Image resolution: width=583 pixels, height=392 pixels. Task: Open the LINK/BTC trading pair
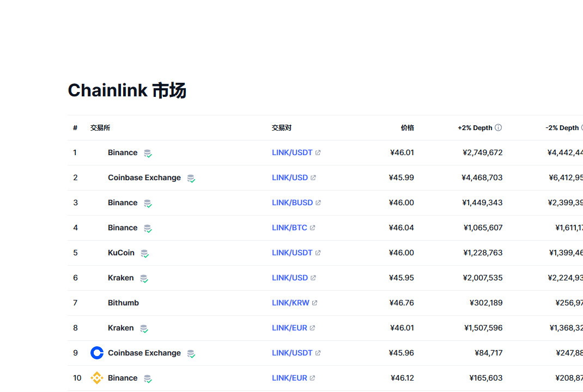290,228
